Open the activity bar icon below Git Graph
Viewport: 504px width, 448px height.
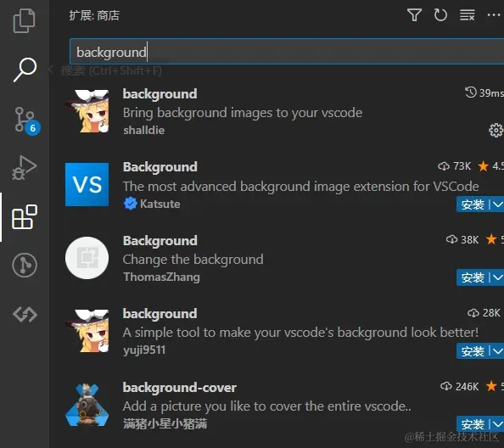click(x=25, y=314)
